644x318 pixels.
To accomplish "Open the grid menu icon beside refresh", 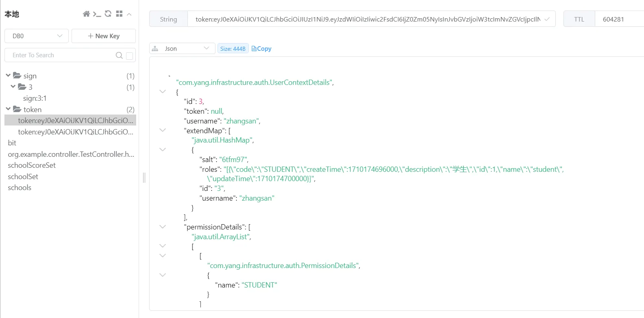I will point(119,14).
